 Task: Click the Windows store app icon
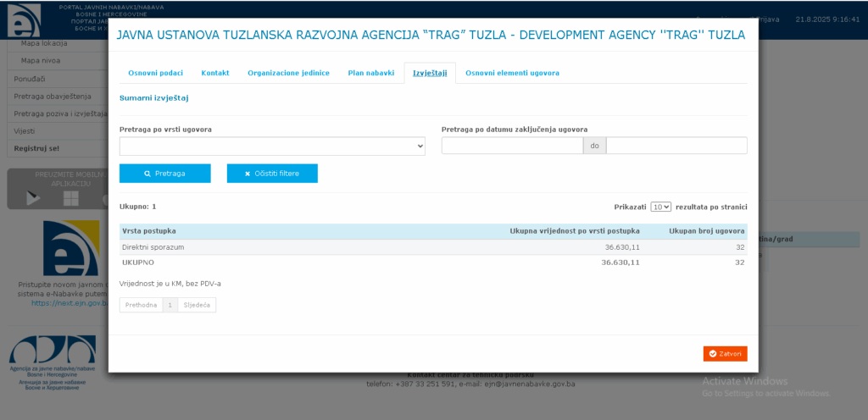[x=71, y=198]
